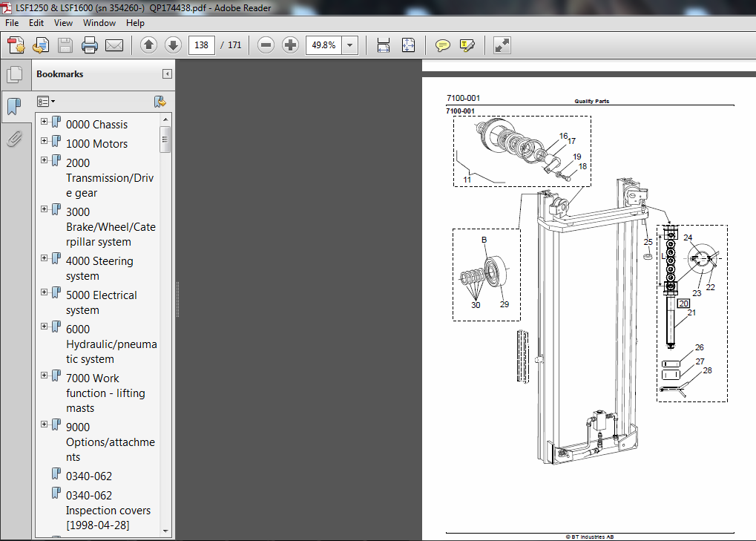The width and height of the screenshot is (756, 541).
Task: Click the 3000 Brake/Wheel/Caterpillar system bookmark
Action: pyautogui.click(x=111, y=226)
